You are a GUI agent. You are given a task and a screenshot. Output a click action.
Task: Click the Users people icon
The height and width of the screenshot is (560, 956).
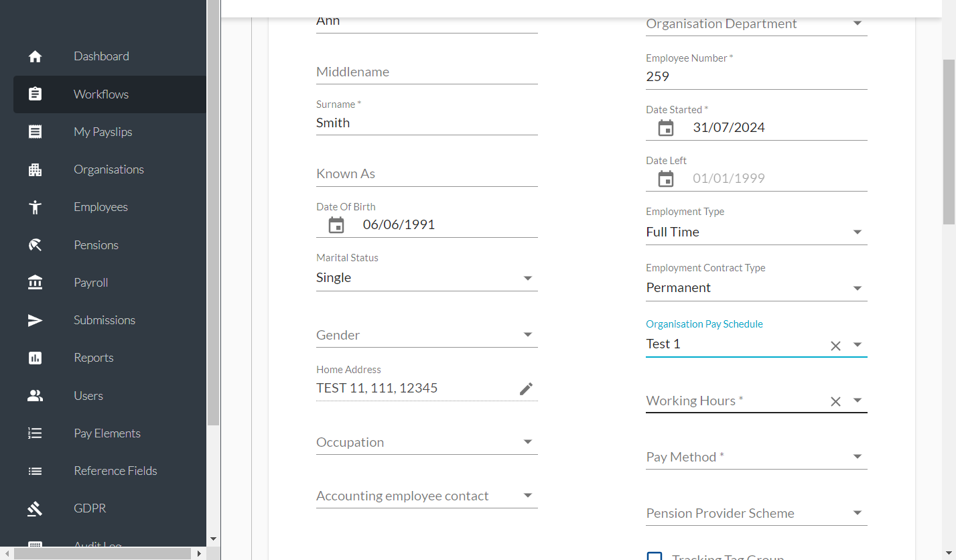click(x=36, y=396)
